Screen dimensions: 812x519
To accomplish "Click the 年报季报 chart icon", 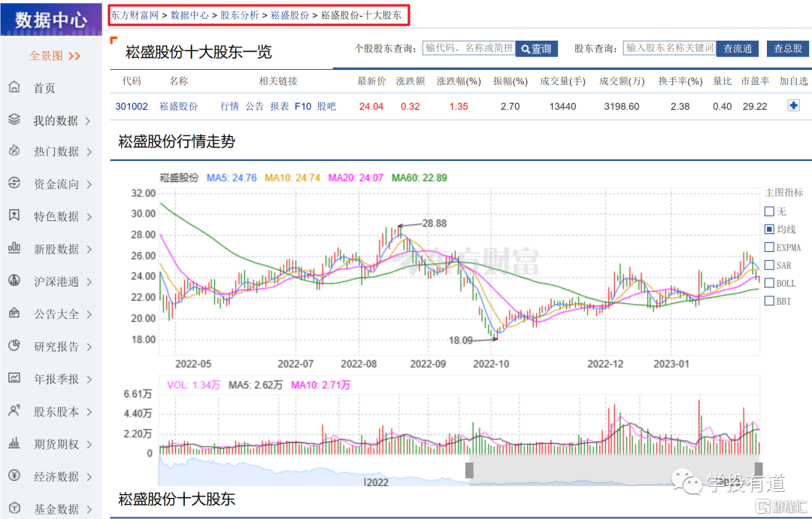I will (14, 378).
